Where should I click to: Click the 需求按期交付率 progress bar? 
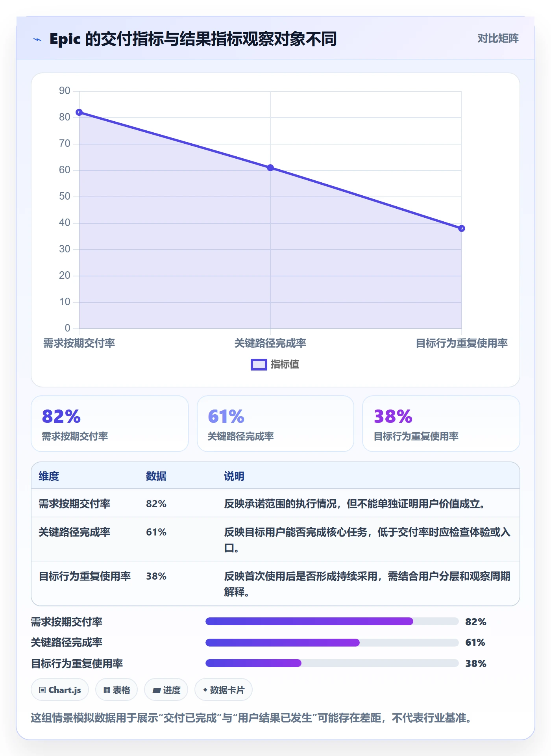[x=332, y=621]
